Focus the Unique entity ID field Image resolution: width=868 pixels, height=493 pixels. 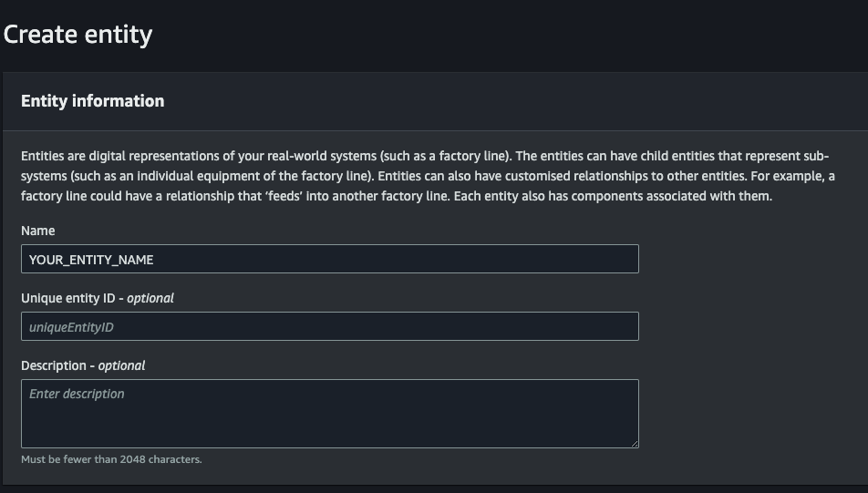tap(329, 326)
